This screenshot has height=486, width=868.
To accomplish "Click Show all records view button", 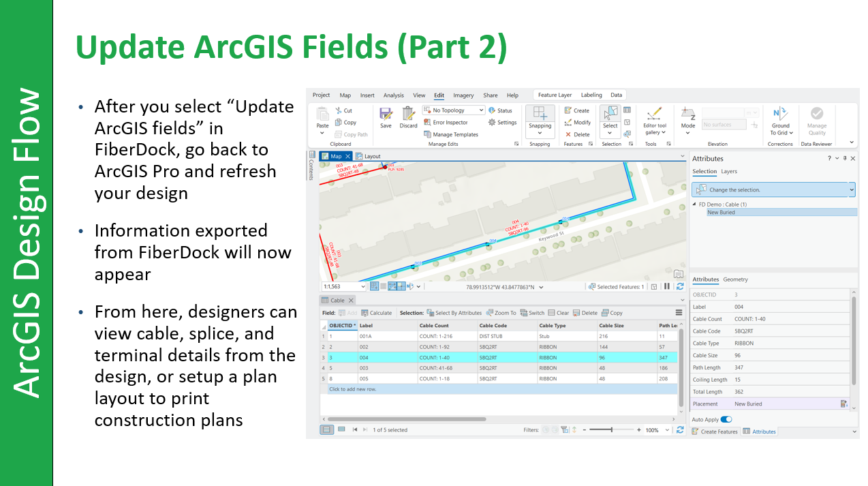I will [327, 430].
